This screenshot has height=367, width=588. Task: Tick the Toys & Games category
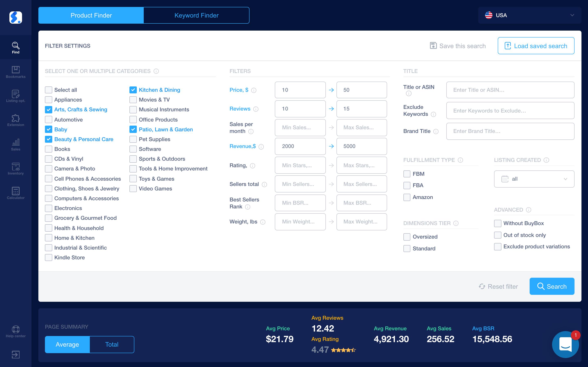click(x=133, y=179)
